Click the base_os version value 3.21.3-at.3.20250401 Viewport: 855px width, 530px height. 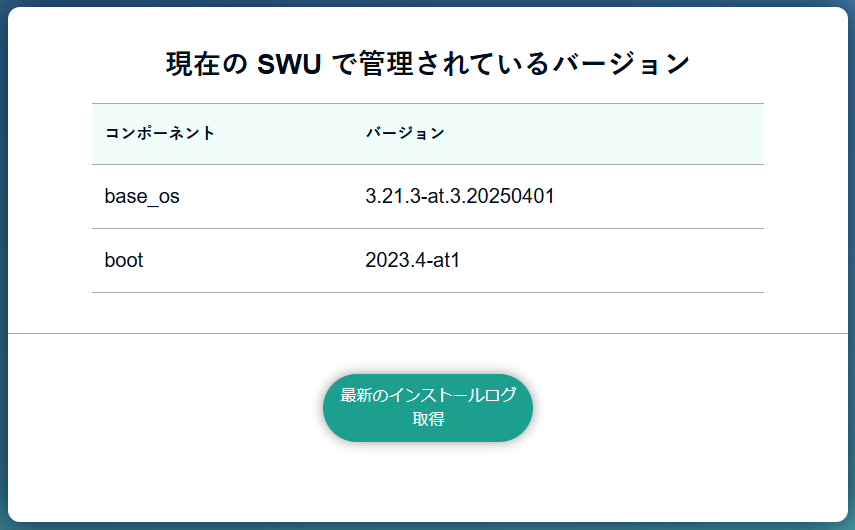pyautogui.click(x=460, y=196)
